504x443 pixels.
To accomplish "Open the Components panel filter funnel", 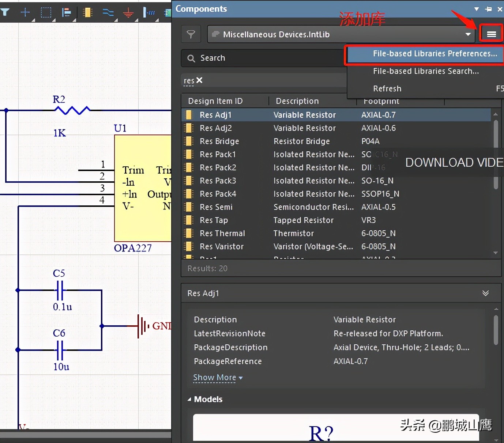I will [x=191, y=34].
